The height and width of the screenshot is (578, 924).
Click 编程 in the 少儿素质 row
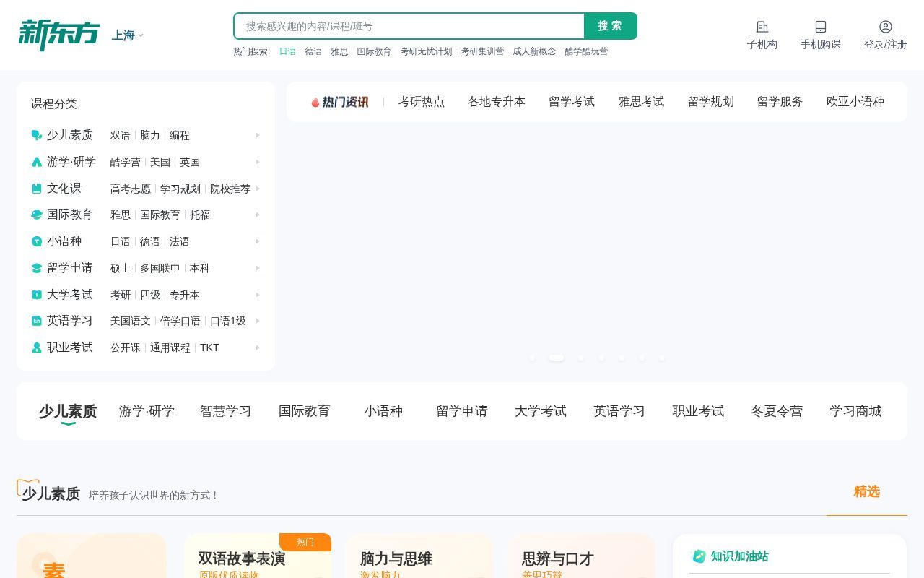coord(180,135)
